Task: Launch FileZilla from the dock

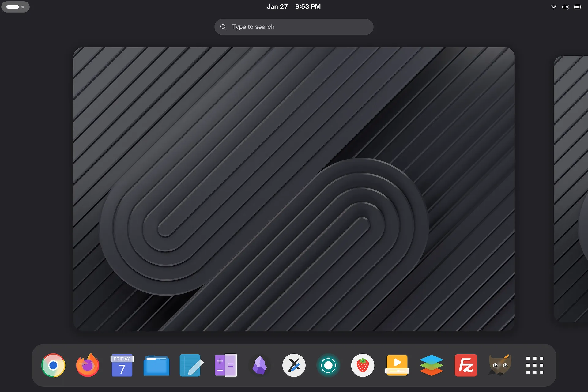Action: pos(466,365)
